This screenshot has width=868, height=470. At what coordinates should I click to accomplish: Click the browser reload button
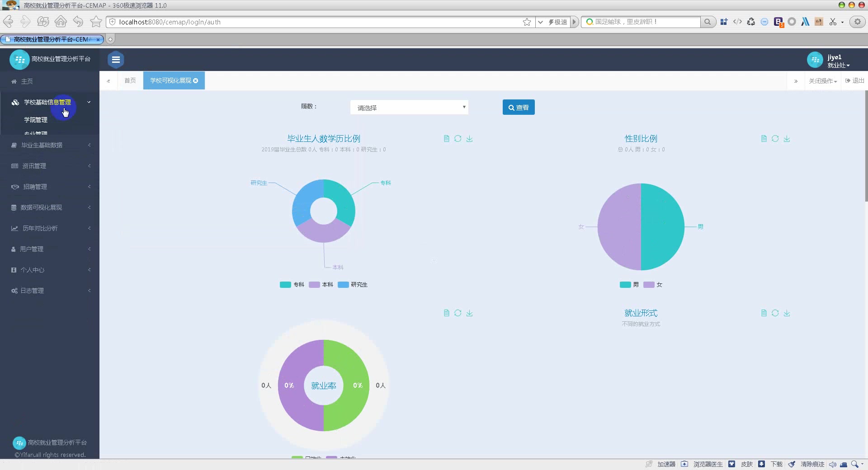(43, 21)
